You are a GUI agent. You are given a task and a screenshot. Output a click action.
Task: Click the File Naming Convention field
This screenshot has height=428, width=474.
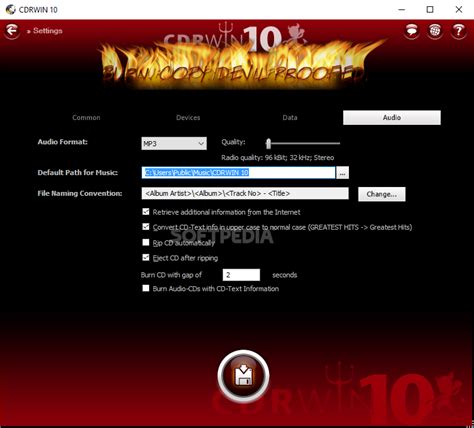(245, 193)
